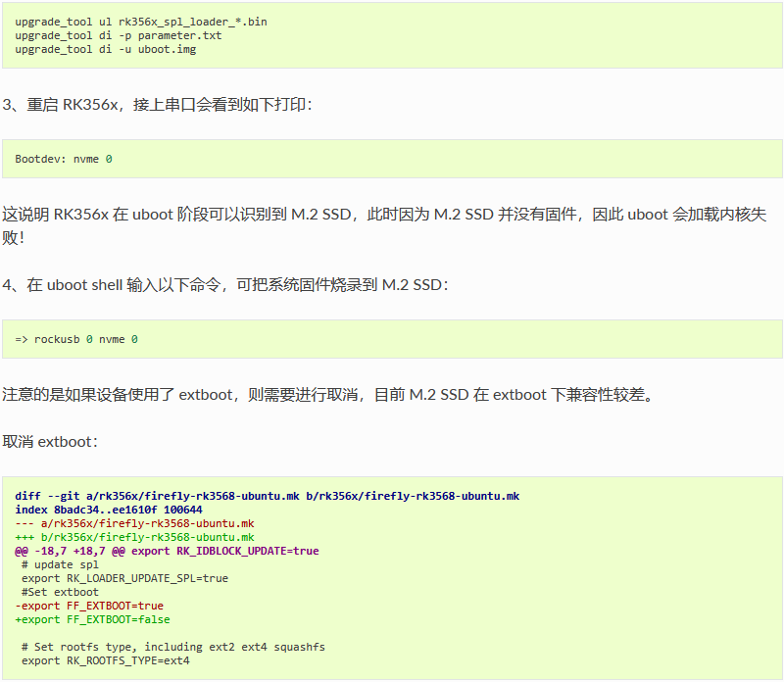Click the line 'upgrade_tool di -p parameter.txt'

coord(118,35)
